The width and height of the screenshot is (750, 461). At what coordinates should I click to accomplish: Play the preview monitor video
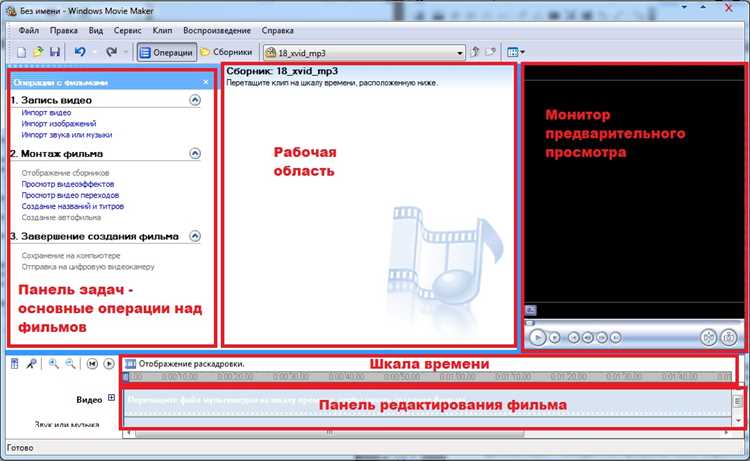point(537,338)
